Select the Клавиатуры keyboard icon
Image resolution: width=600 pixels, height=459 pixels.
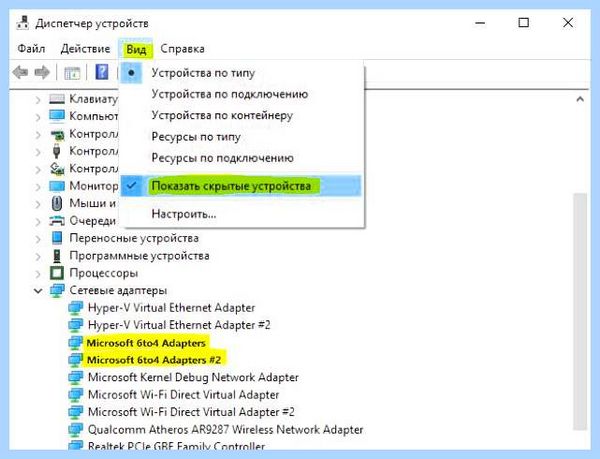[57, 99]
